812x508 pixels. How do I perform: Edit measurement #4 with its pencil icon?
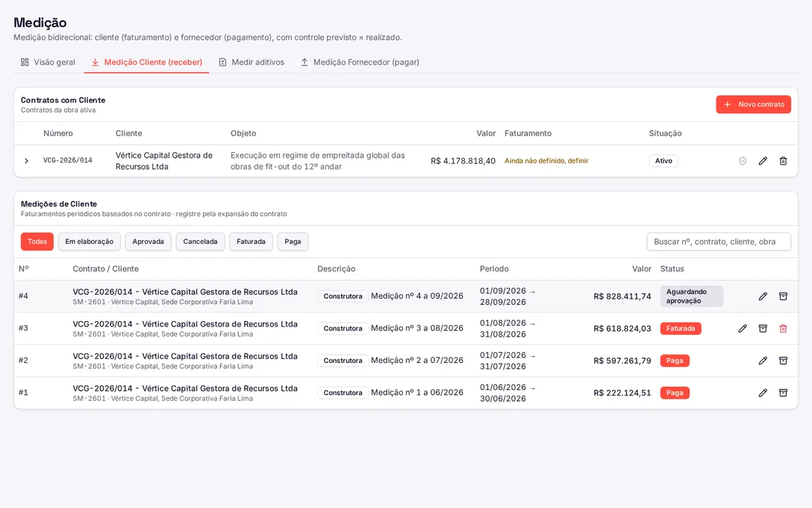(x=763, y=296)
